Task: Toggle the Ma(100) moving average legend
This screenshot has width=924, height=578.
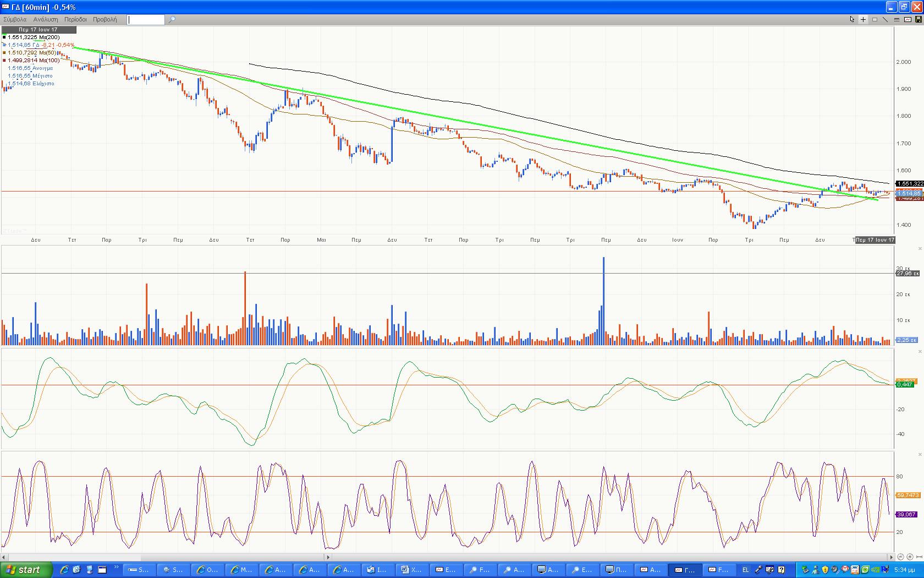Action: tap(34, 61)
